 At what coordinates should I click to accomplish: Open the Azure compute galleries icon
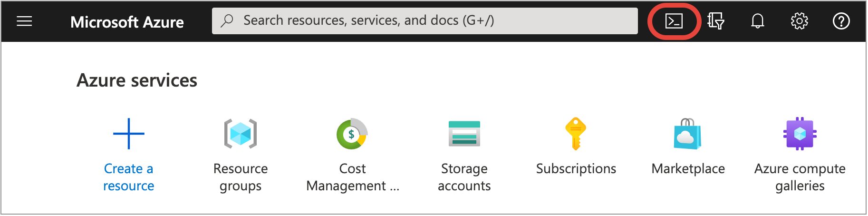pyautogui.click(x=800, y=134)
